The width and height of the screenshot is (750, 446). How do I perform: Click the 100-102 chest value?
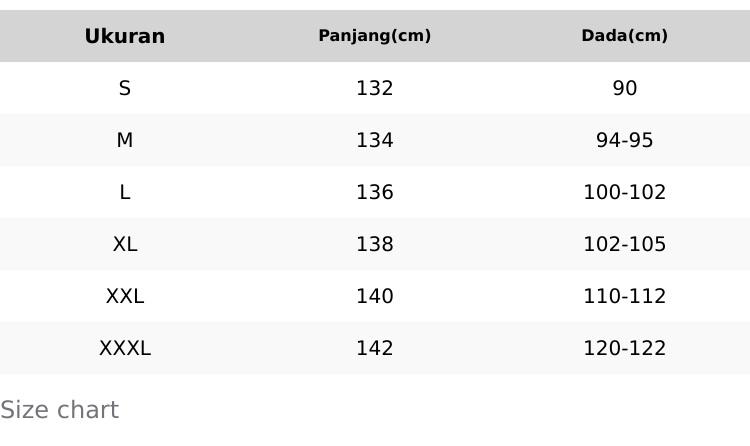pyautogui.click(x=624, y=192)
